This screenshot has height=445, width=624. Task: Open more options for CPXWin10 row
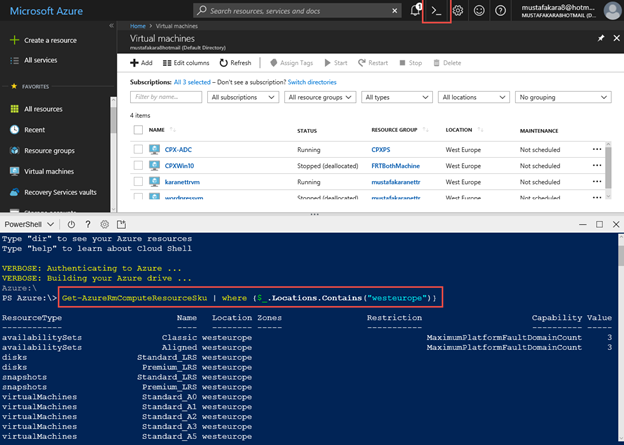597,165
